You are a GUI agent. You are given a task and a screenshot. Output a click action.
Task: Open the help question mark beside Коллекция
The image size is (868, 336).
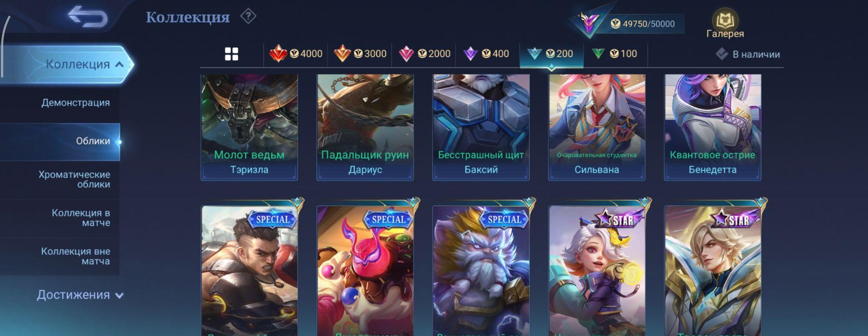pyautogui.click(x=248, y=17)
